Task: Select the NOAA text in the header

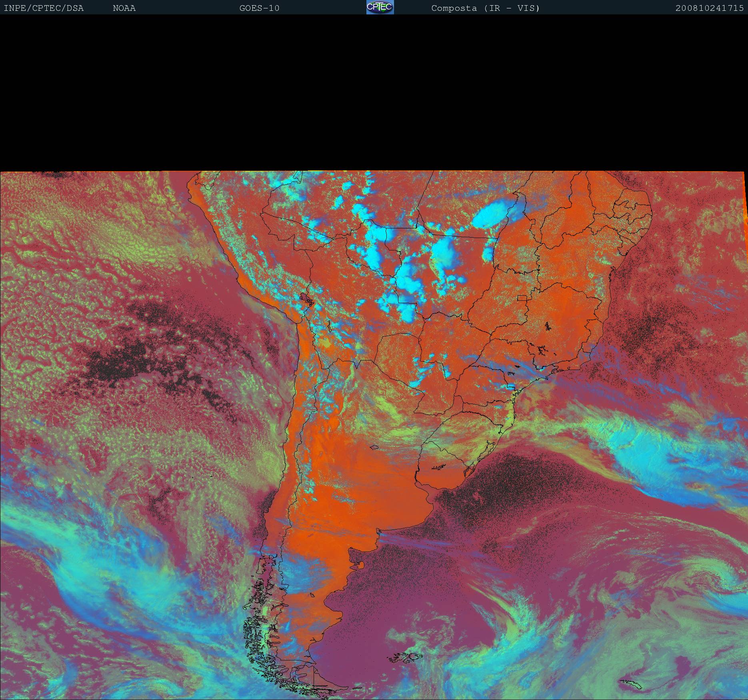Action: point(124,8)
